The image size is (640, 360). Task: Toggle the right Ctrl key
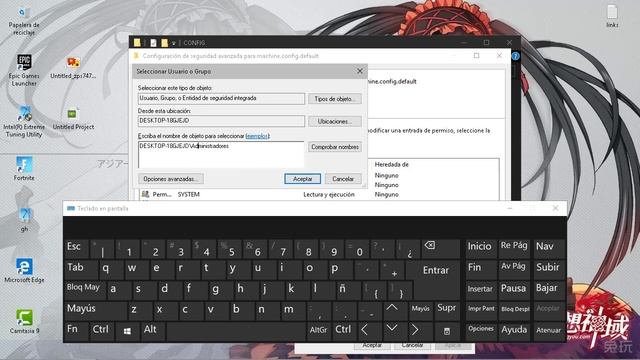tap(344, 330)
